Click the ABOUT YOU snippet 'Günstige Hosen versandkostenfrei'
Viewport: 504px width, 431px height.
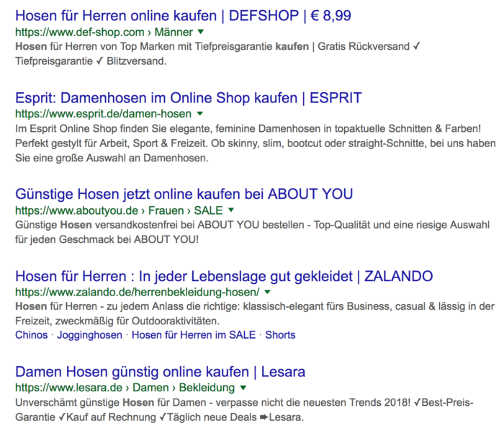click(252, 232)
